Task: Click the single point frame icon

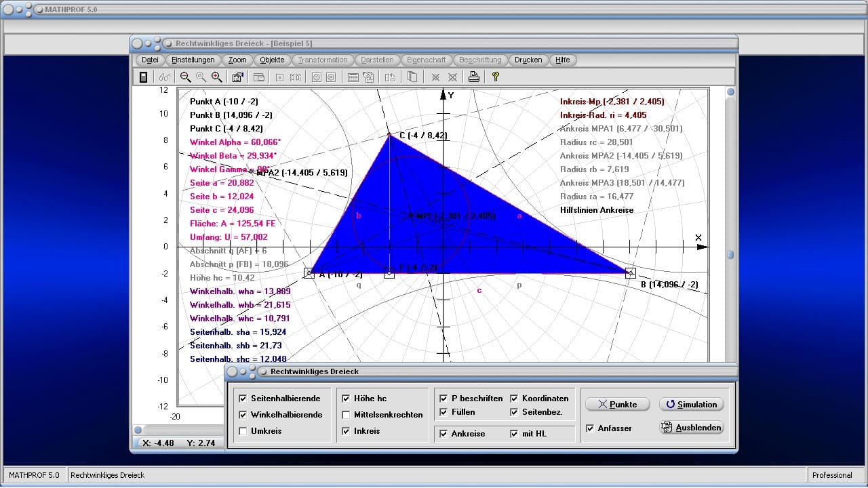Action: tap(279, 77)
